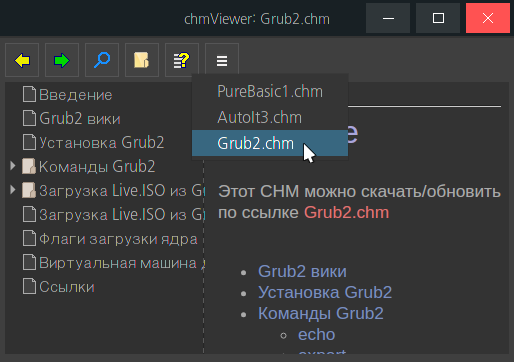Select AutoIt3.chm from the menu

270,117
